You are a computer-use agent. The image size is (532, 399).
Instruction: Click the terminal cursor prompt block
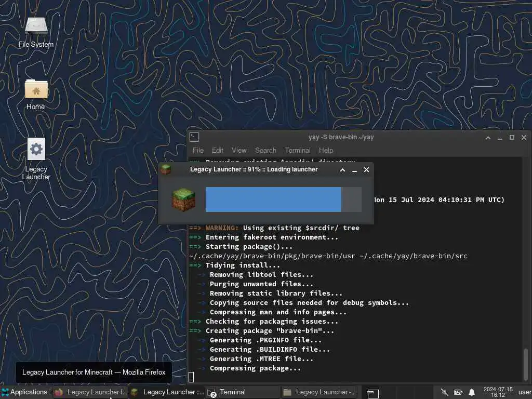pos(191,377)
